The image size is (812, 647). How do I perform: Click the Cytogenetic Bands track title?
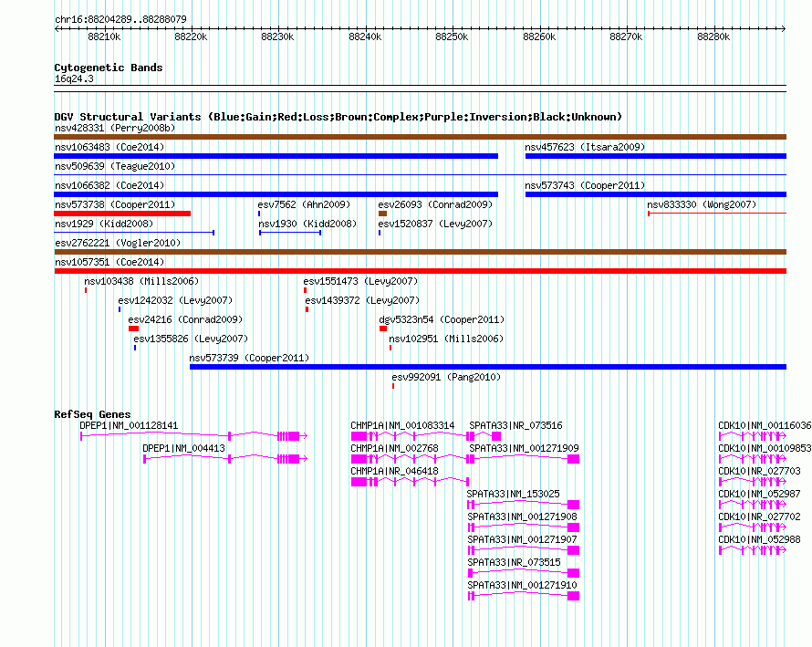109,68
